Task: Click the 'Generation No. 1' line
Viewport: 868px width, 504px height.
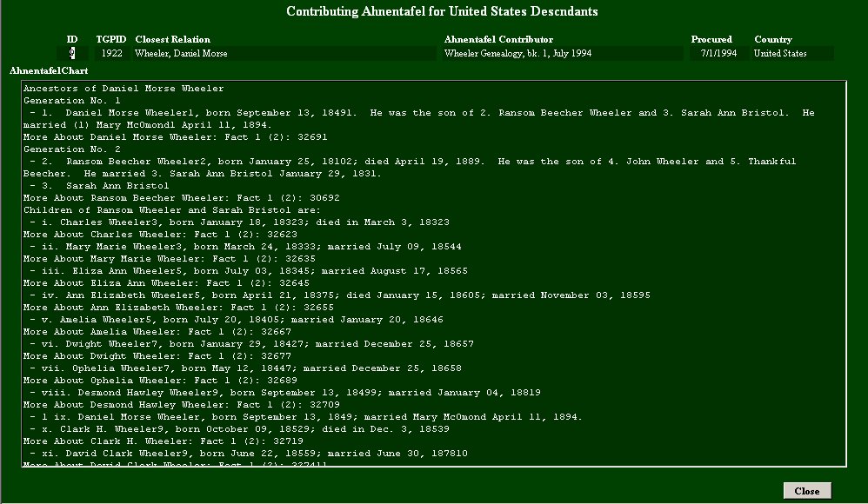Action: coord(72,101)
